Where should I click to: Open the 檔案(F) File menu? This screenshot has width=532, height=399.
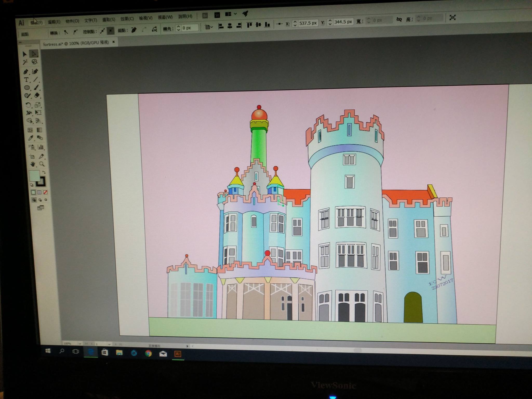coord(36,23)
